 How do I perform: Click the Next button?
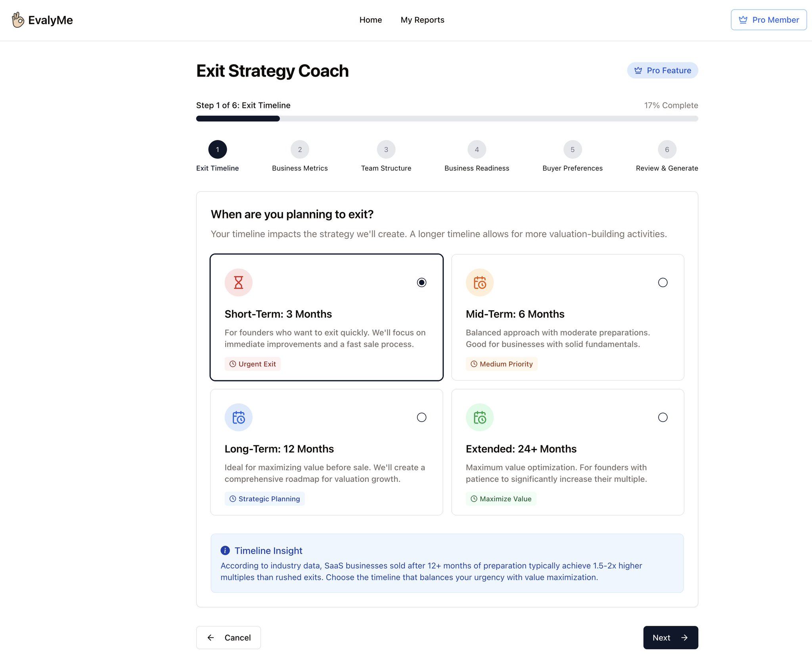pyautogui.click(x=670, y=637)
